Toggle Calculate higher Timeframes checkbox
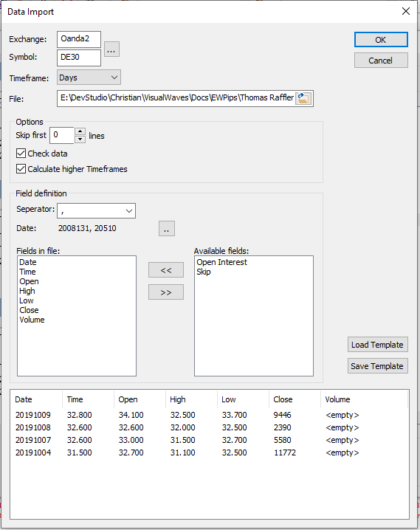This screenshot has width=420, height=530. (21, 168)
